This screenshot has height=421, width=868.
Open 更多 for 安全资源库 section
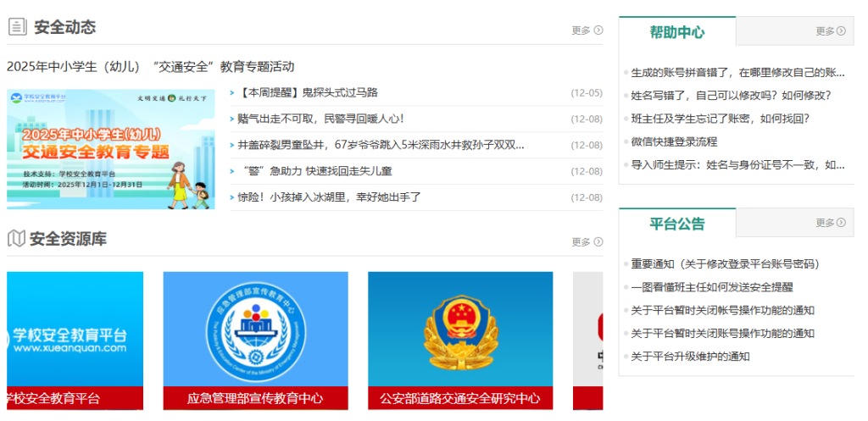pyautogui.click(x=587, y=241)
